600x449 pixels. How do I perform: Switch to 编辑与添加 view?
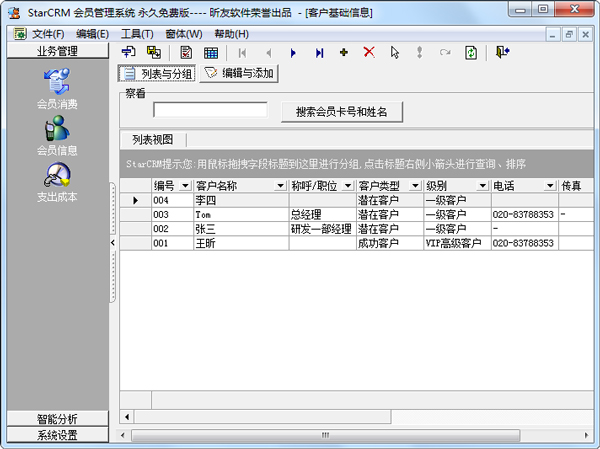tap(238, 74)
